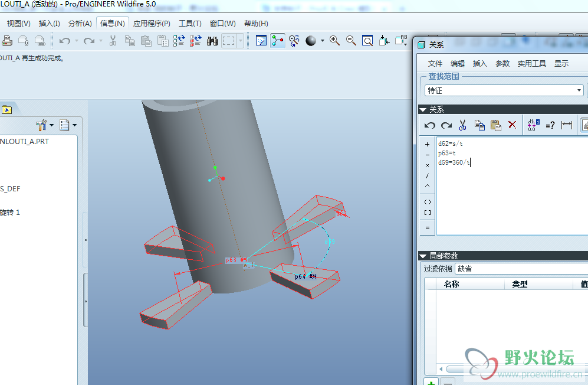Open the Regeneration Manager icon

pyautogui.click(x=195, y=41)
